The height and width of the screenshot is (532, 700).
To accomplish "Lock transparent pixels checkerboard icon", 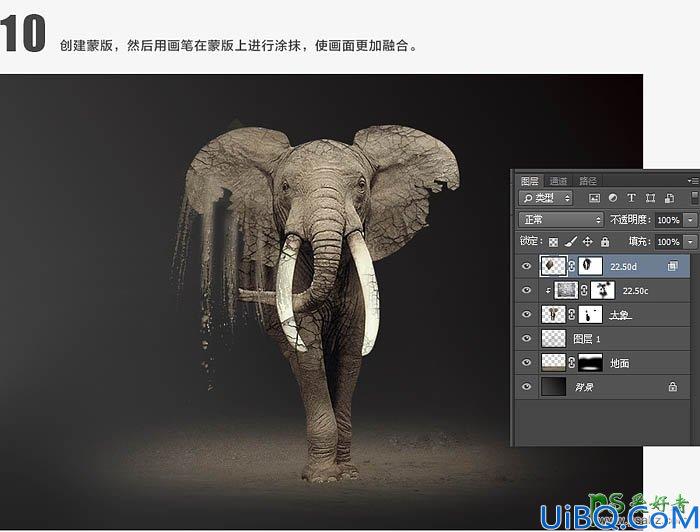I will pos(553,242).
